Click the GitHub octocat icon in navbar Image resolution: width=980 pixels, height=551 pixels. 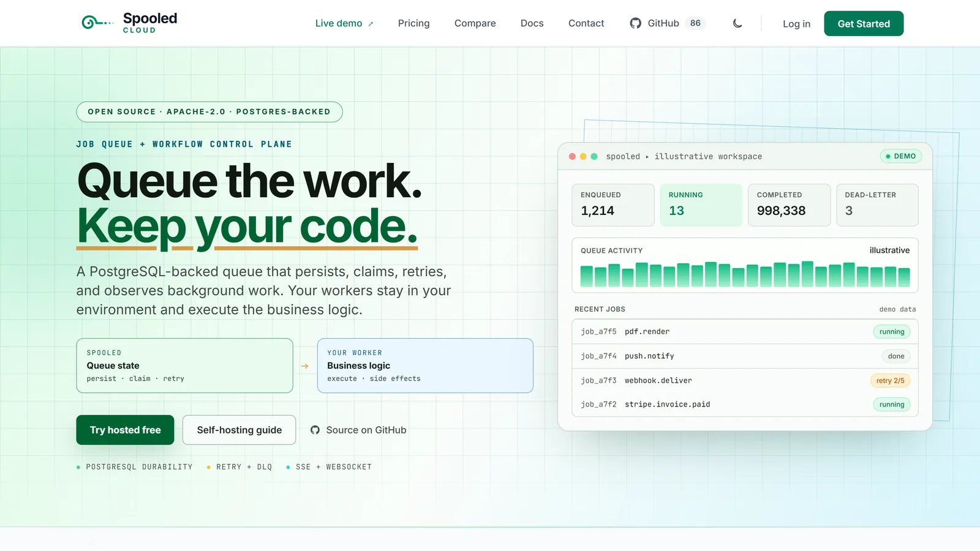point(636,23)
